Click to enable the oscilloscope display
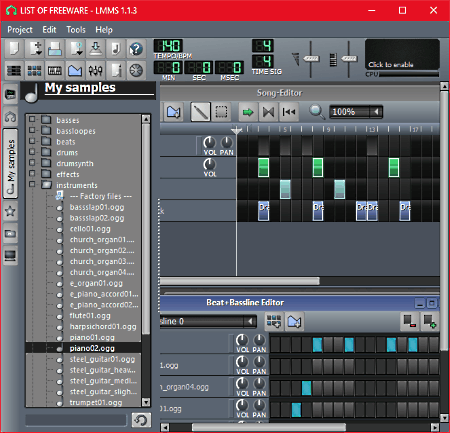Image resolution: width=450 pixels, height=433 pixels. pos(402,54)
